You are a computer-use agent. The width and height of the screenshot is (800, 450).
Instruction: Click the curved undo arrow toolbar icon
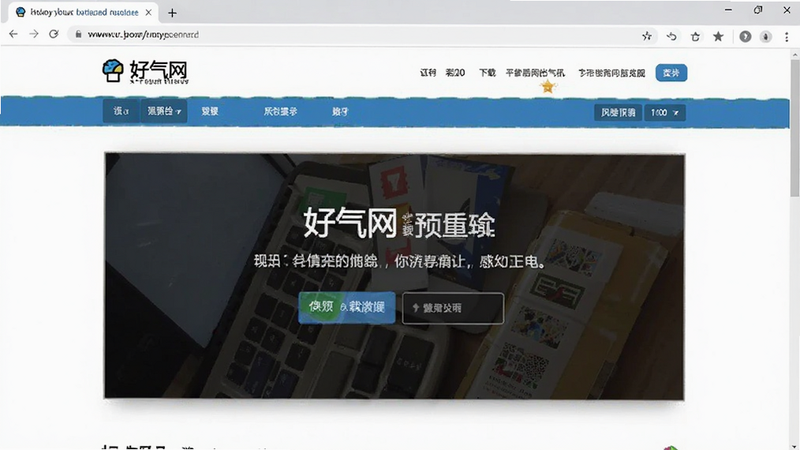(671, 36)
